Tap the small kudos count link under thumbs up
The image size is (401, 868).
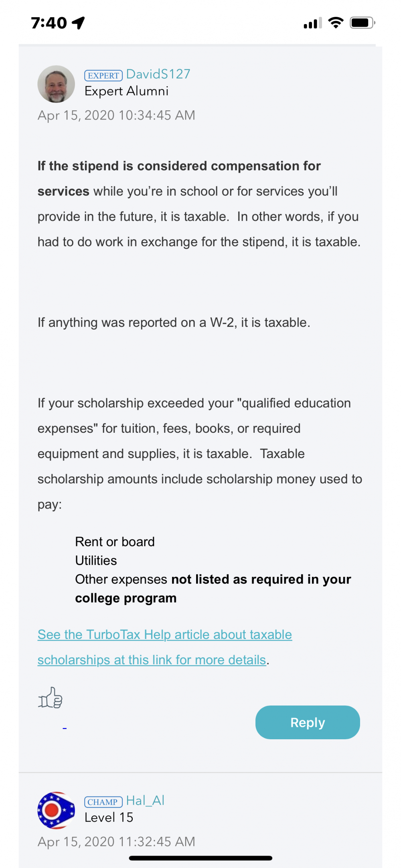(x=65, y=728)
